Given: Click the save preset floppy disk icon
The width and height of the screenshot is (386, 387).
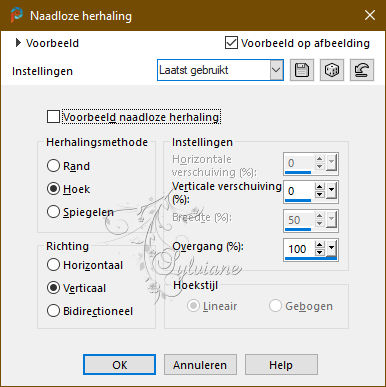Looking at the screenshot, I should pos(302,70).
